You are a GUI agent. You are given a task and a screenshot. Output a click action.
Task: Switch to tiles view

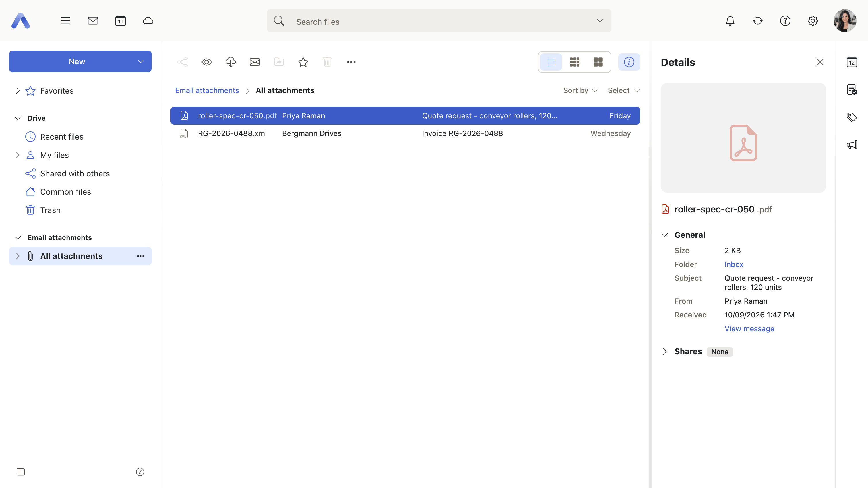[598, 62]
